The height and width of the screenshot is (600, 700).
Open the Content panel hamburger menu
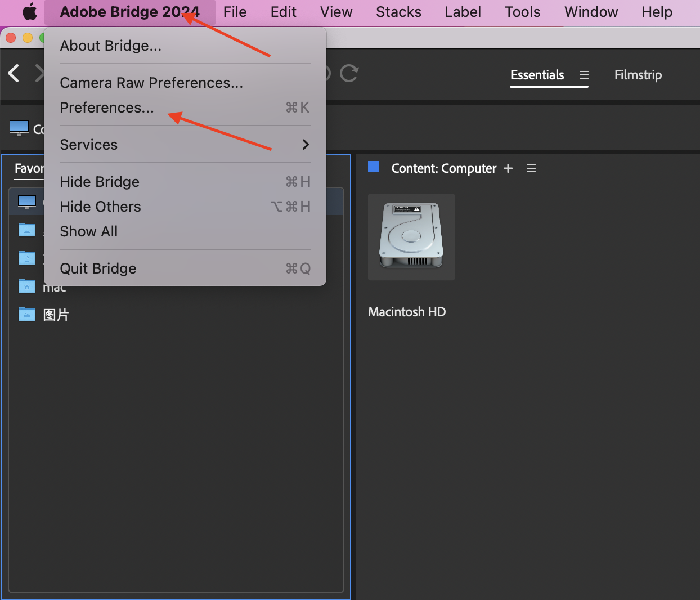click(x=531, y=168)
